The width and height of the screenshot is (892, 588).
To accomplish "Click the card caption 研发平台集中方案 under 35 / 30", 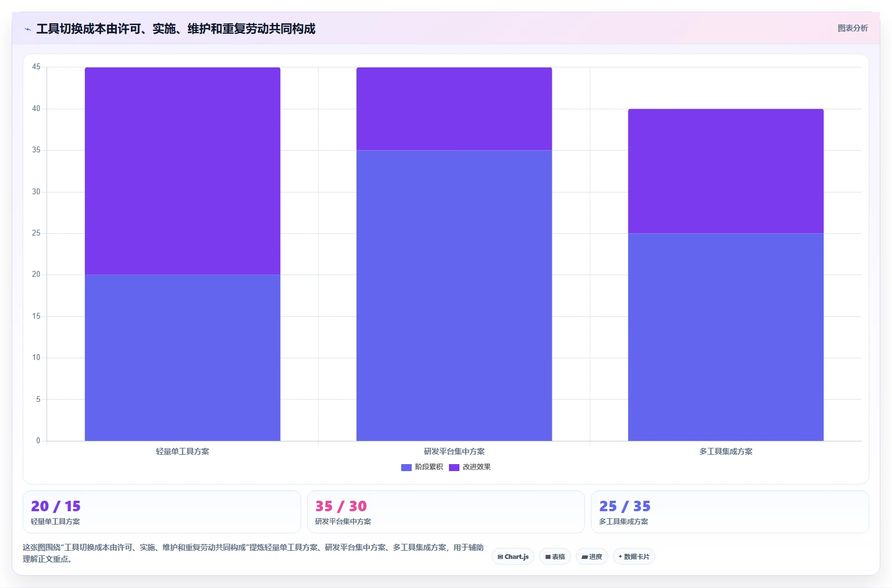I will tap(343, 522).
